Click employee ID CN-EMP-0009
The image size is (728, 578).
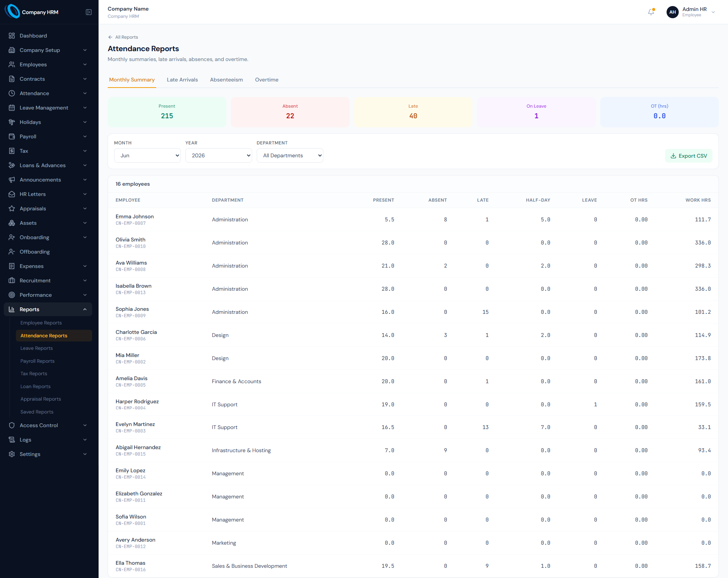coord(130,316)
